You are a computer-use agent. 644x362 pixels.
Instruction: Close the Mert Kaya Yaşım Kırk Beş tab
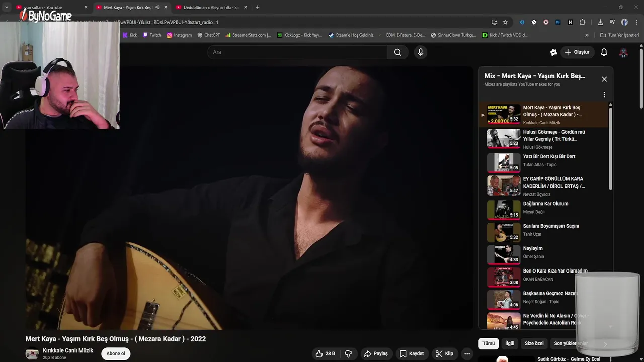point(166,7)
